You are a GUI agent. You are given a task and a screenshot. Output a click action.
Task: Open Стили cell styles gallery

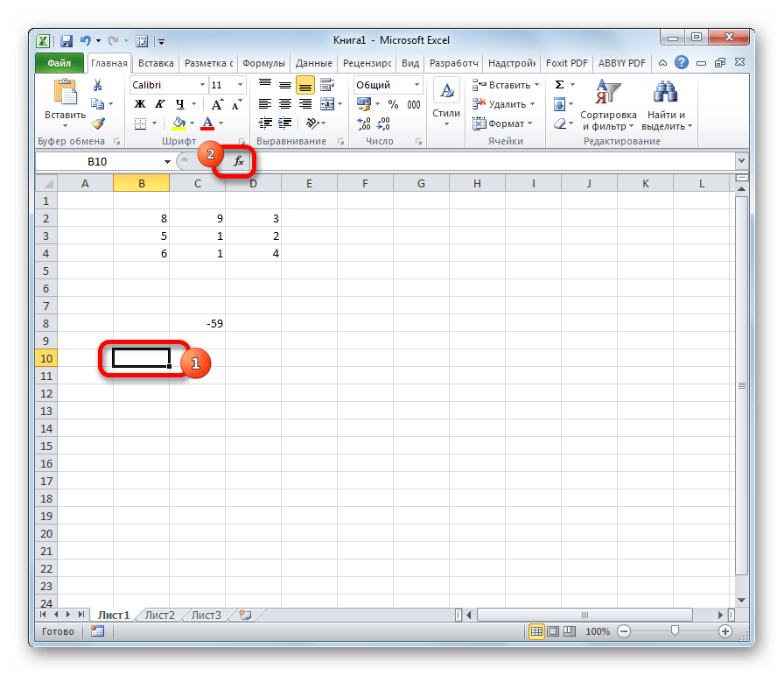(446, 102)
